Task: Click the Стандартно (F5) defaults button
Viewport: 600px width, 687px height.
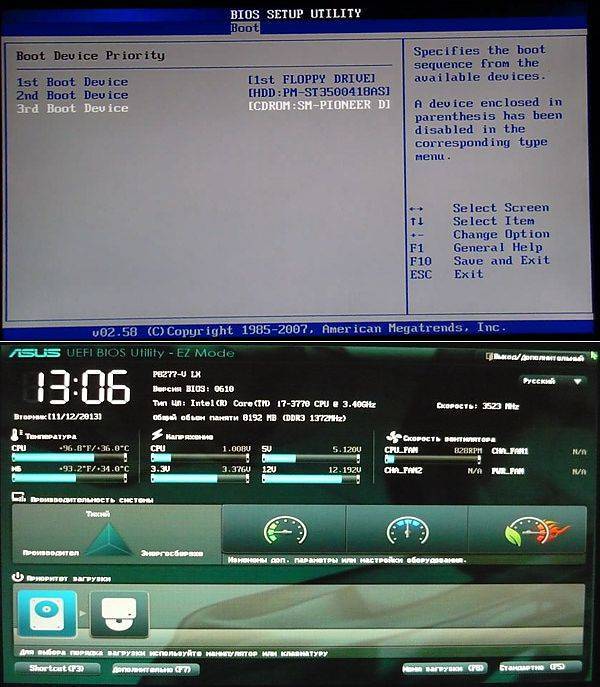Action: pos(540,667)
